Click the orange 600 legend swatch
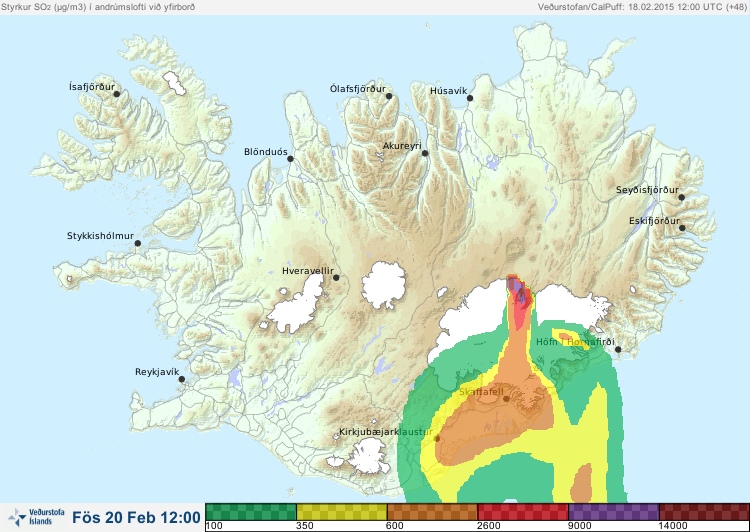The image size is (750, 532). 432,512
